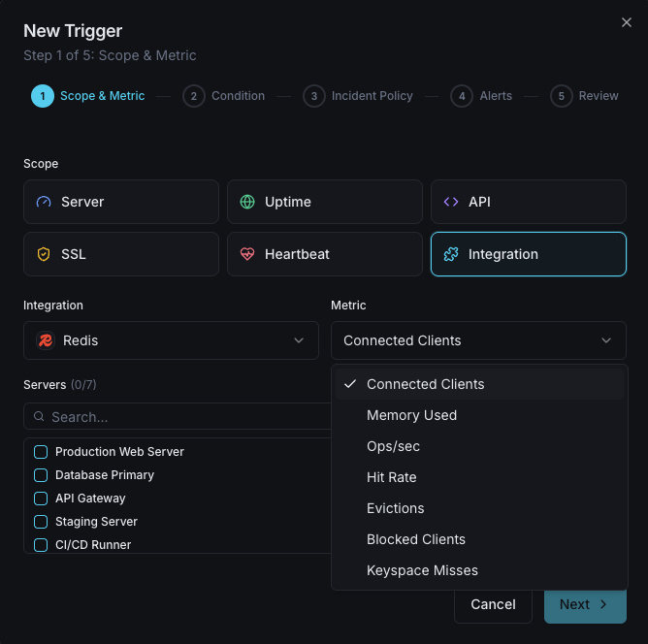The image size is (648, 644).
Task: Select Hit Rate metric
Action: [x=479, y=477]
